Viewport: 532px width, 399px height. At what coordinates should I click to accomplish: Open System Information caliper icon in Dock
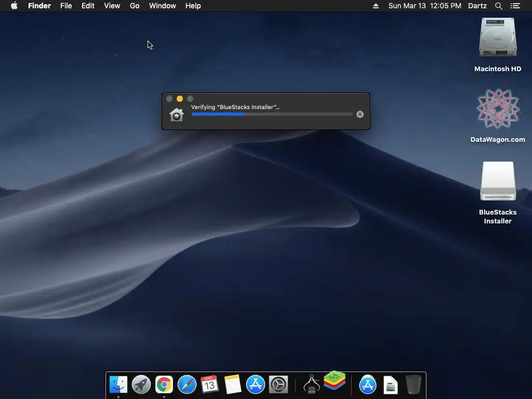pos(312,384)
